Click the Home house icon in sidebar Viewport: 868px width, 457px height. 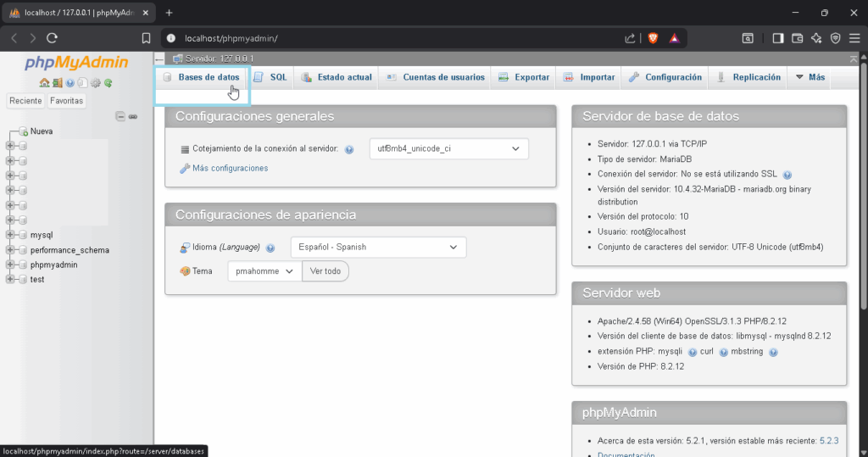point(44,83)
